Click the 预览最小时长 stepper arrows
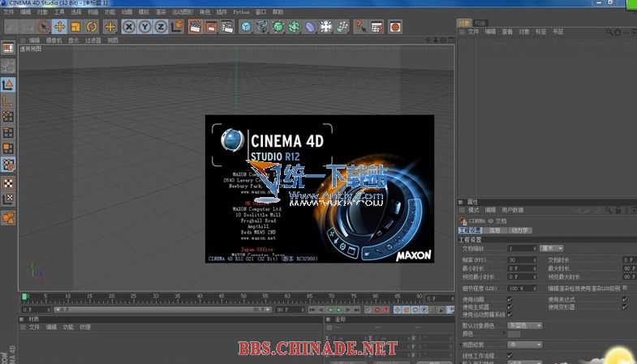 pos(535,276)
